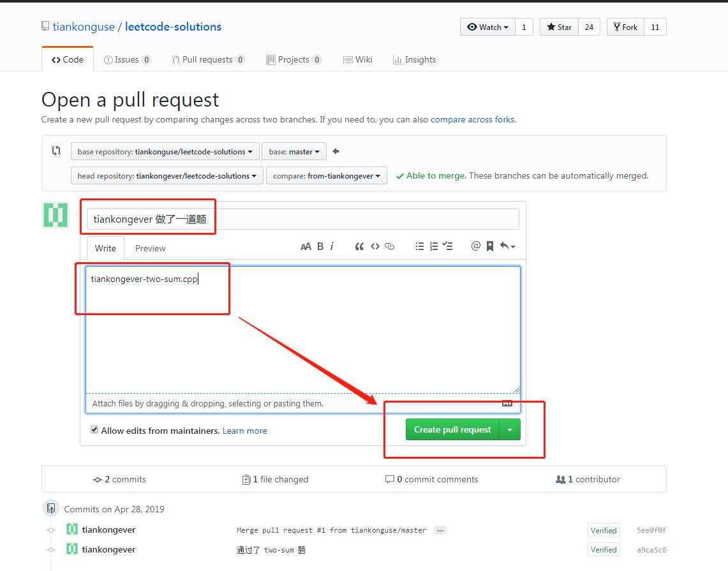This screenshot has width=728, height=571.
Task: Click the markdown supported icon
Action: pyautogui.click(x=507, y=403)
